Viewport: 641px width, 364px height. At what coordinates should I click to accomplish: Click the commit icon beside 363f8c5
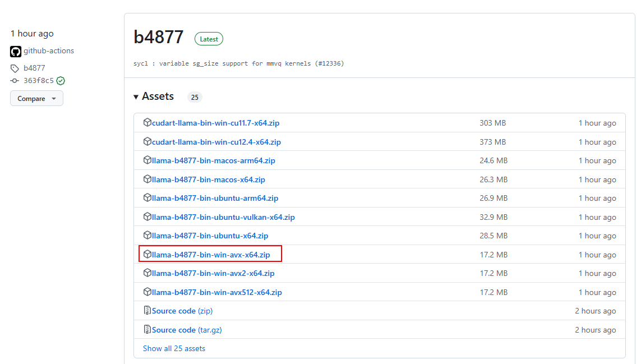pos(15,81)
